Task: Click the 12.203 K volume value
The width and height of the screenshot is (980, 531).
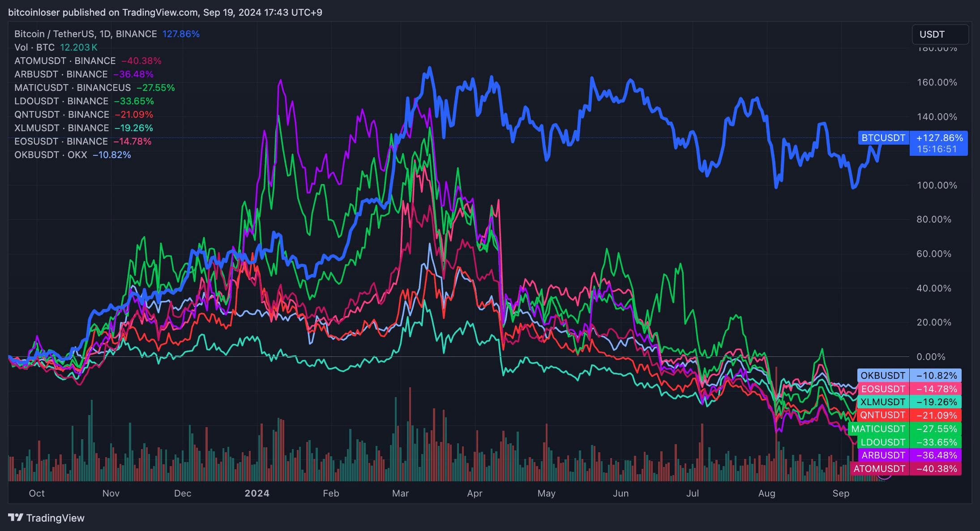Action: tap(79, 47)
